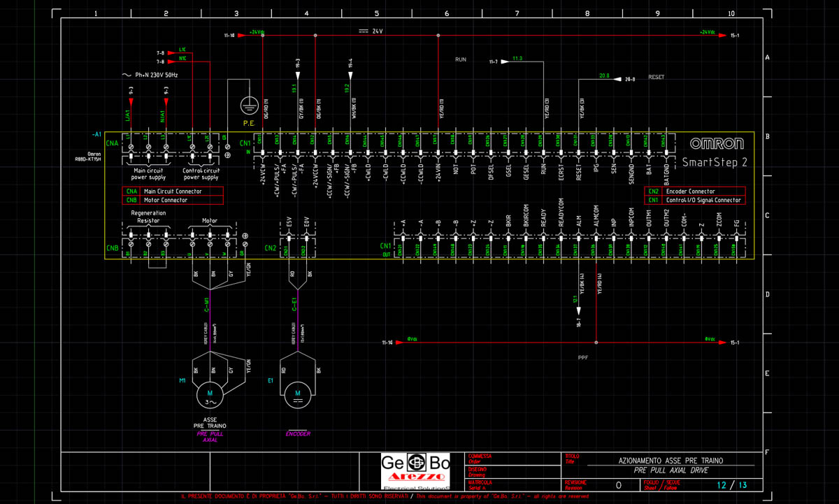Click the AC sine symbol before Ph+N 230V
The width and height of the screenshot is (839, 504).
[x=127, y=75]
